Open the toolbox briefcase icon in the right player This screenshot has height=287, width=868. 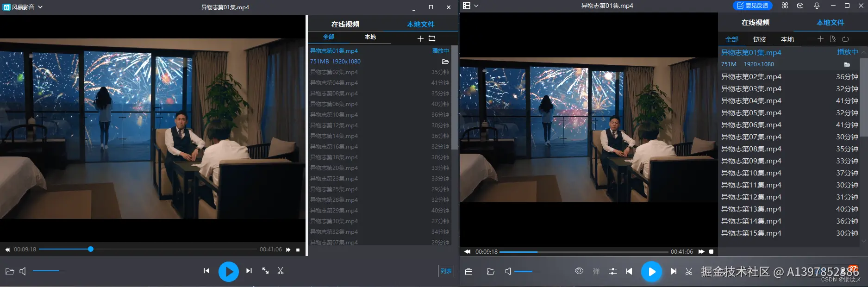pos(469,272)
